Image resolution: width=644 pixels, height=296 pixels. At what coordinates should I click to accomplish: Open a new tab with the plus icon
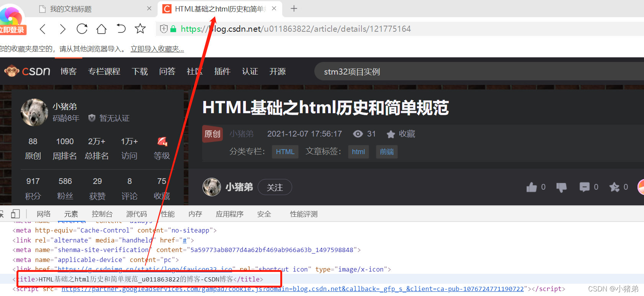pyautogui.click(x=294, y=8)
